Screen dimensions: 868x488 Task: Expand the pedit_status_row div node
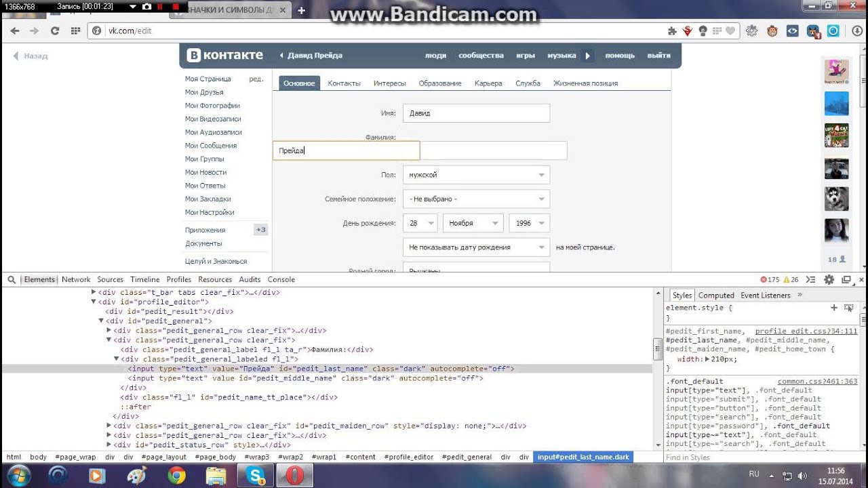click(108, 445)
